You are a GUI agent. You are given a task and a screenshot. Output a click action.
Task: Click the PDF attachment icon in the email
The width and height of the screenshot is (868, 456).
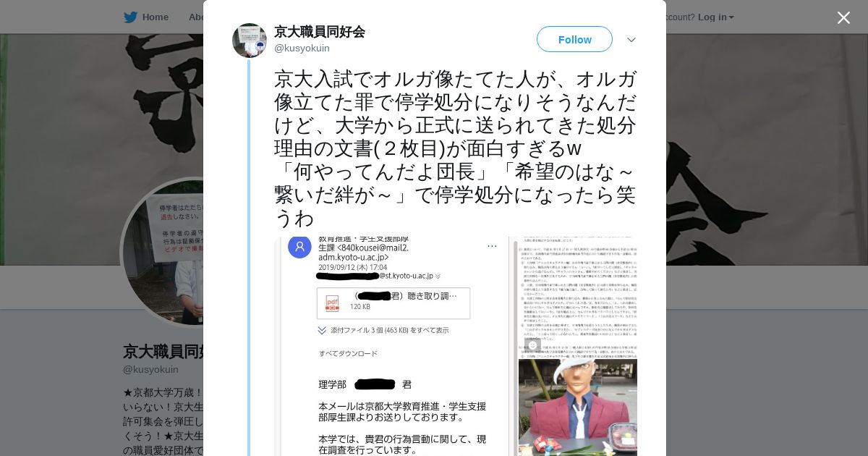pos(332,303)
